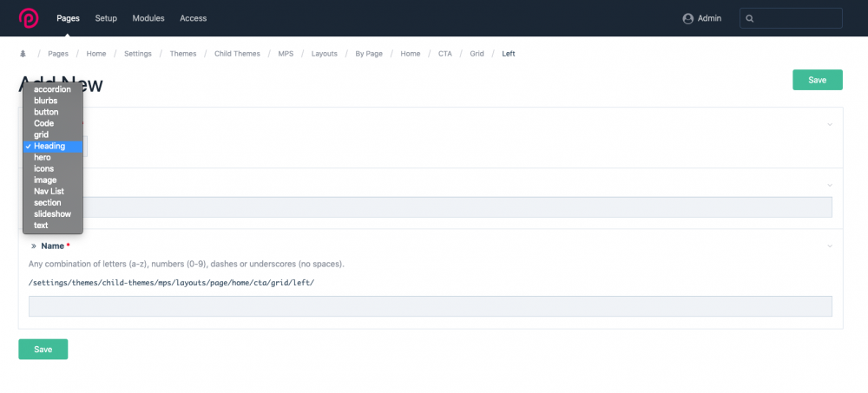Focus the top search box

click(791, 18)
